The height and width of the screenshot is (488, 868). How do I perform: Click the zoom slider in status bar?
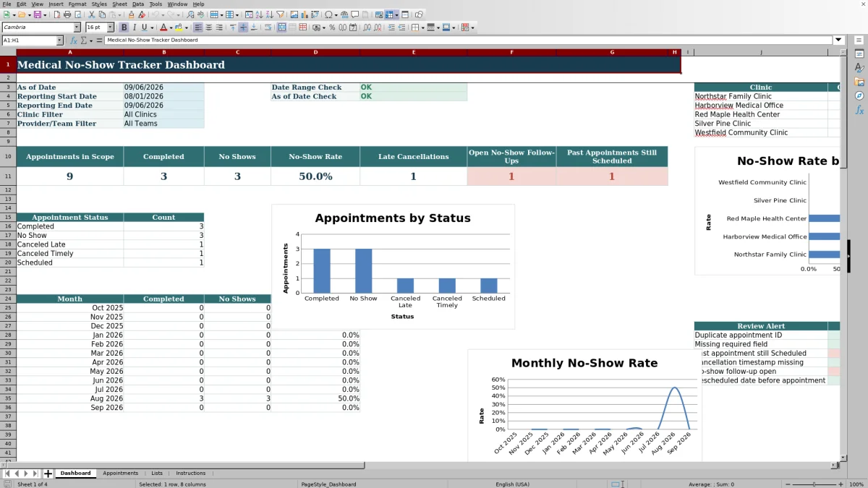pyautogui.click(x=814, y=484)
